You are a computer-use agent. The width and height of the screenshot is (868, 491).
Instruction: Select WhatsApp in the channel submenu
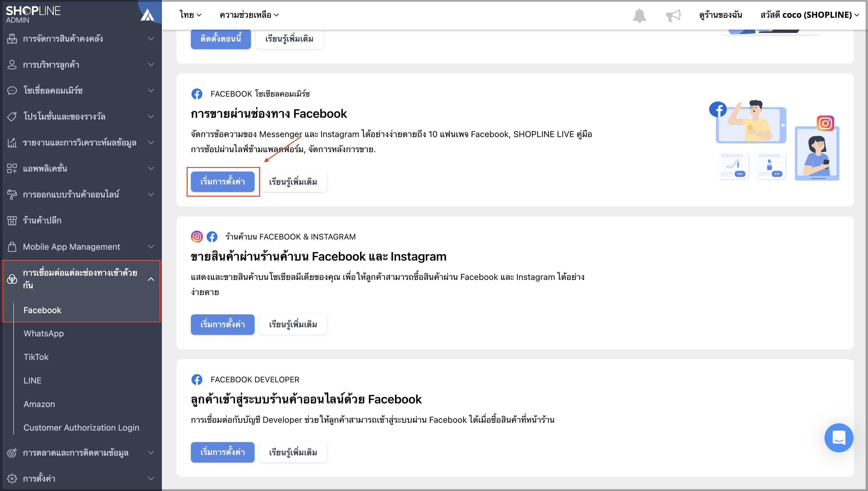pos(43,333)
